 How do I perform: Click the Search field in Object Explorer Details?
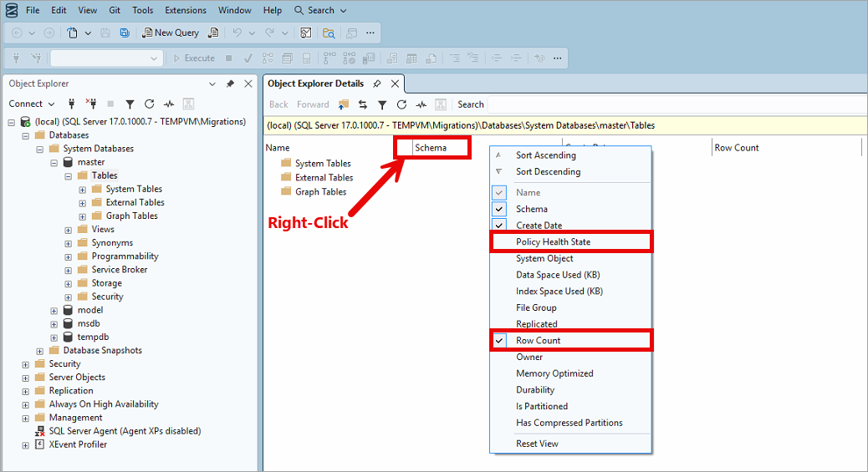(669, 104)
